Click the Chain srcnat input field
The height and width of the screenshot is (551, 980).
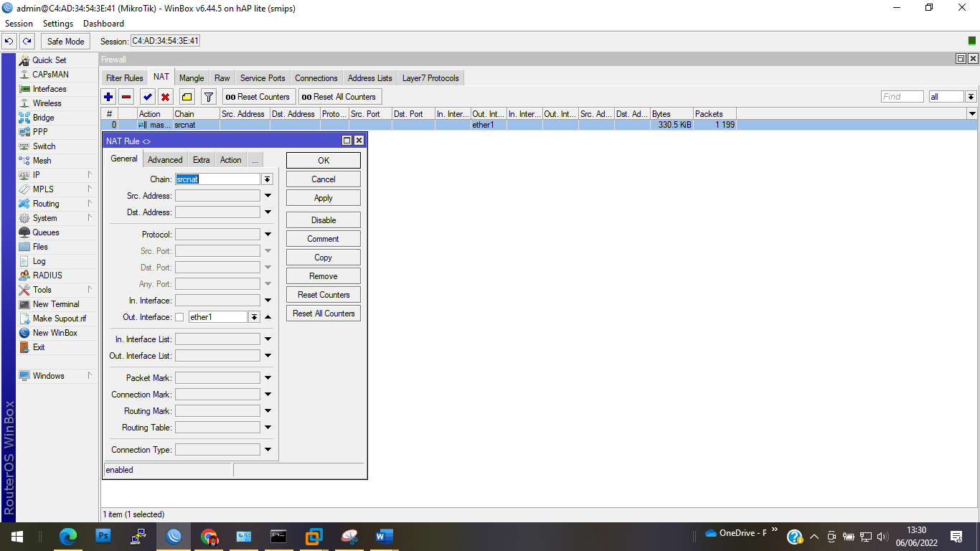[217, 179]
